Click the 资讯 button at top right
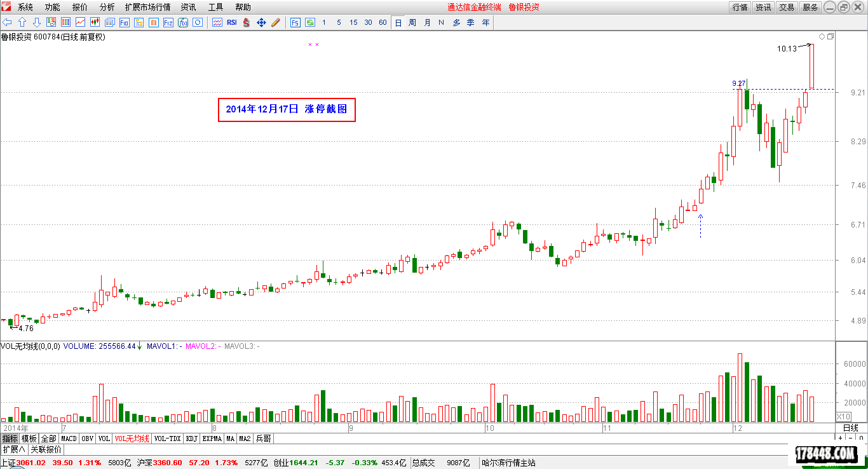The image size is (868, 469). pos(763,7)
